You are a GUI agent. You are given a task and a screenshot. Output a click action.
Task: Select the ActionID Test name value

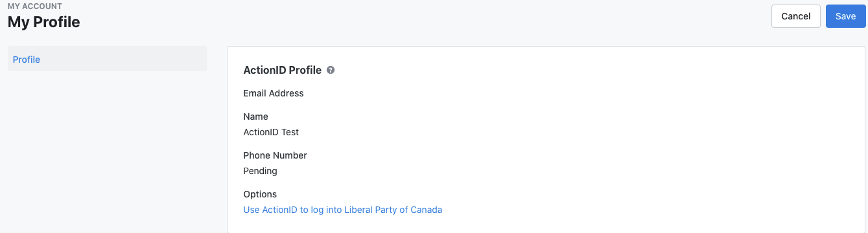click(x=271, y=132)
